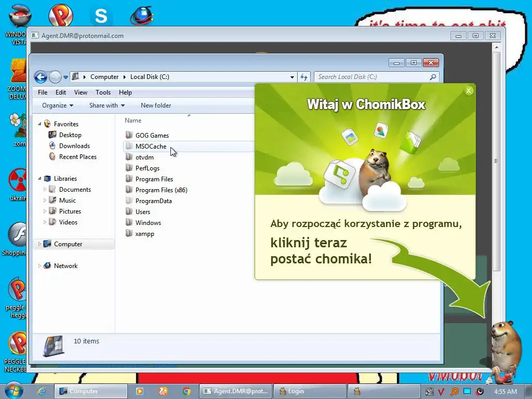This screenshot has width=532, height=399.
Task: Open Windows Media Player taskbar icon
Action: point(139,391)
